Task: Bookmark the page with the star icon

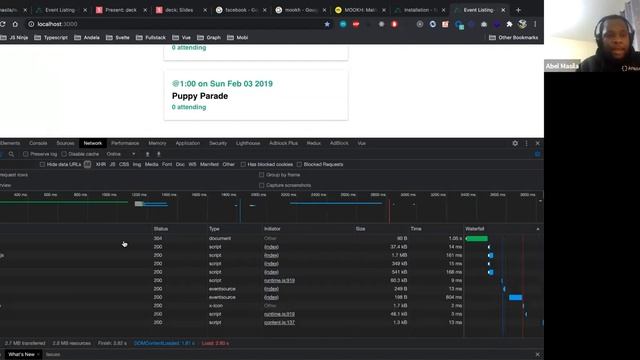Action: 327,24
